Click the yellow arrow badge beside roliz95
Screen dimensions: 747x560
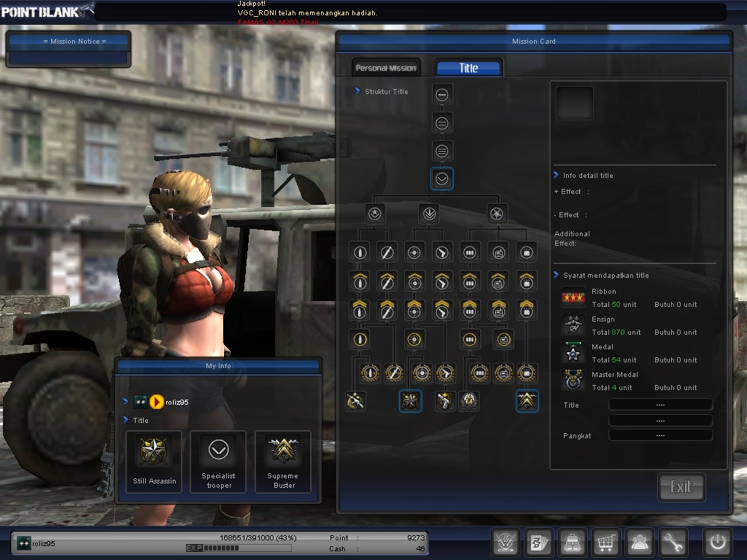tap(156, 402)
